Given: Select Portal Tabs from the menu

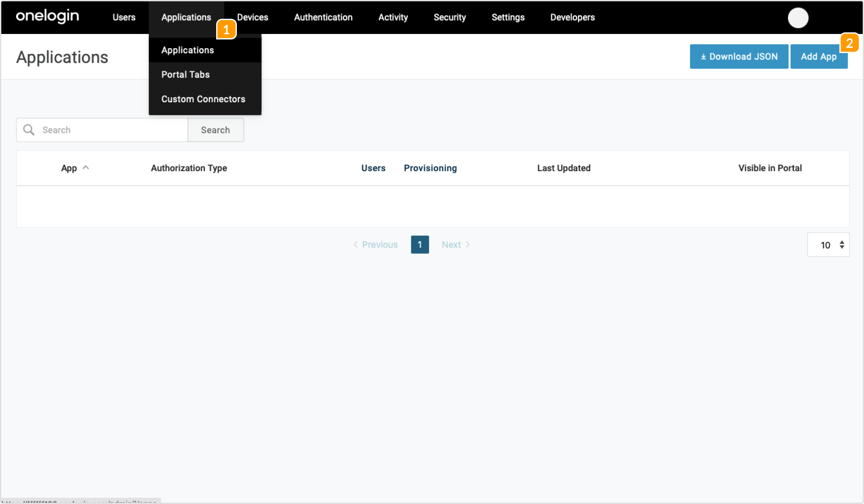Looking at the screenshot, I should [x=185, y=74].
